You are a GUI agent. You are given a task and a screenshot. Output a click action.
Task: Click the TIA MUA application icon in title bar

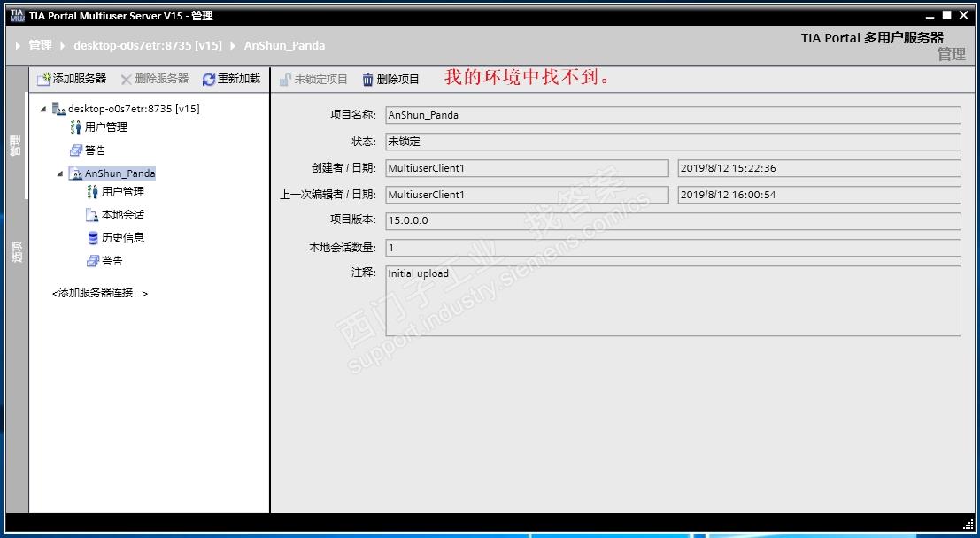pyautogui.click(x=17, y=16)
